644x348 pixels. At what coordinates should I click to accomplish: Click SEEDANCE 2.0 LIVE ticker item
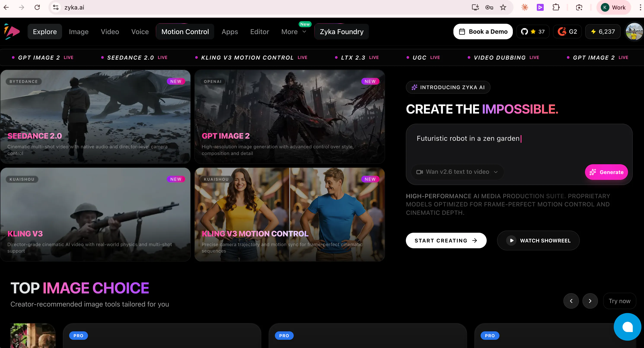134,57
